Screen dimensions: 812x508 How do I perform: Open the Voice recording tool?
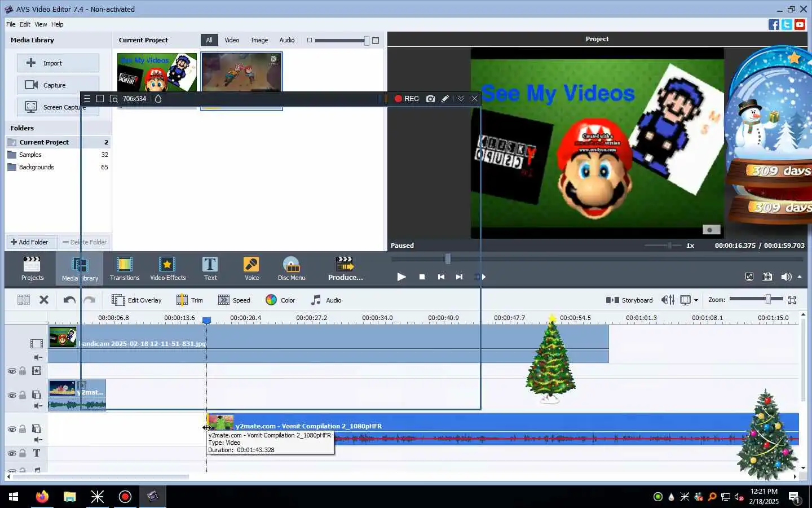[x=251, y=268]
